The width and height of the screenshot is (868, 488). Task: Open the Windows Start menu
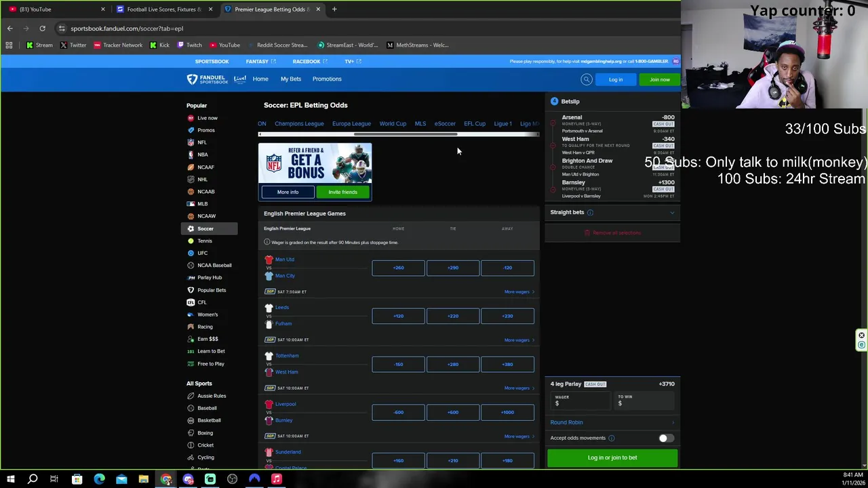(x=10, y=479)
